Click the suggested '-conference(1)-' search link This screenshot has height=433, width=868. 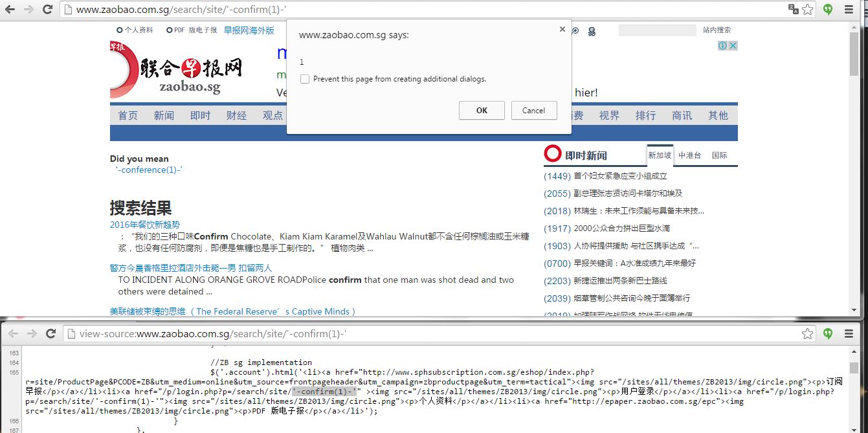tap(149, 170)
